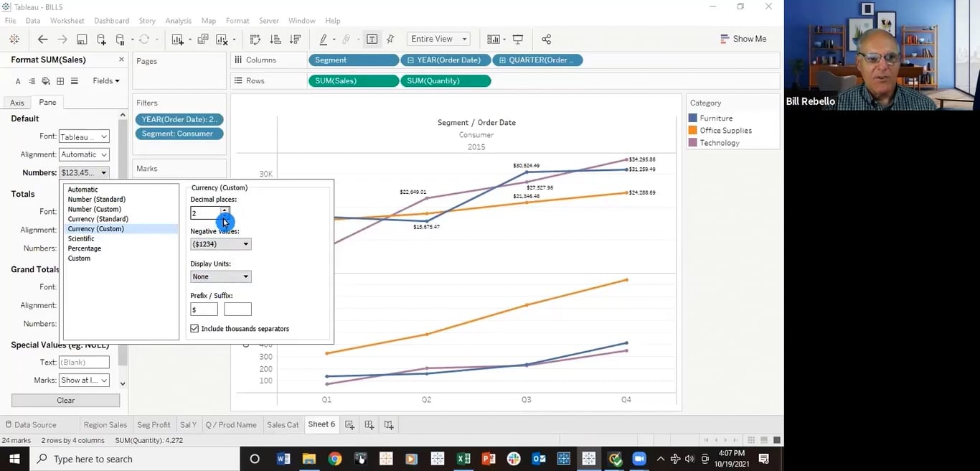Screen dimensions: 980x471
Task: Open the Analysis menu
Action: pos(178,21)
